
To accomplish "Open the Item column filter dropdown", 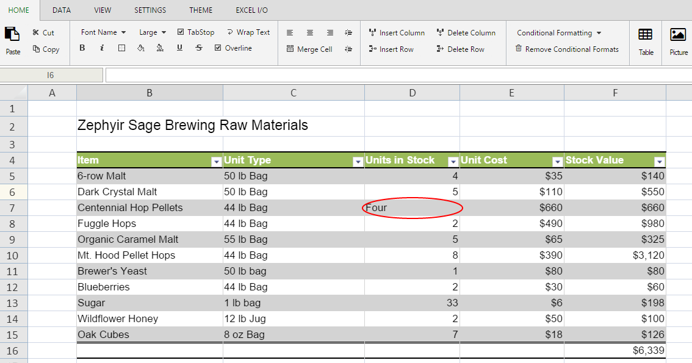I will (x=216, y=162).
